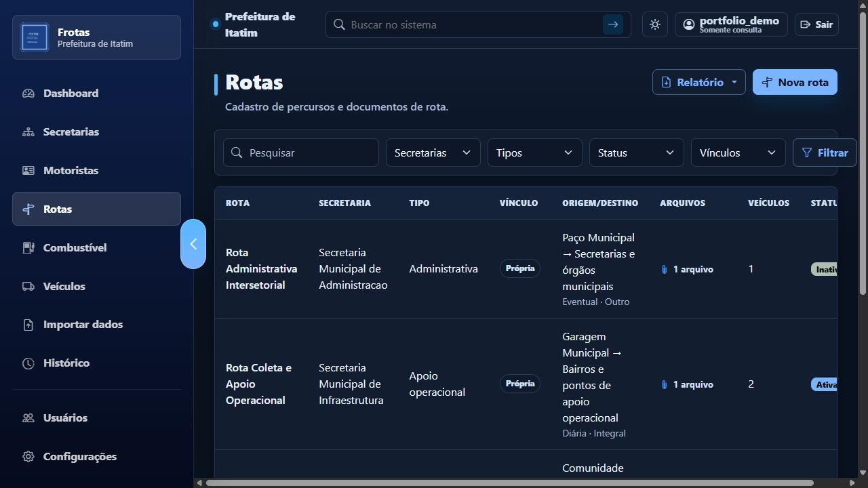Screen dimensions: 868x488
Task: Click the vertical page scrollbar
Action: 863,153
